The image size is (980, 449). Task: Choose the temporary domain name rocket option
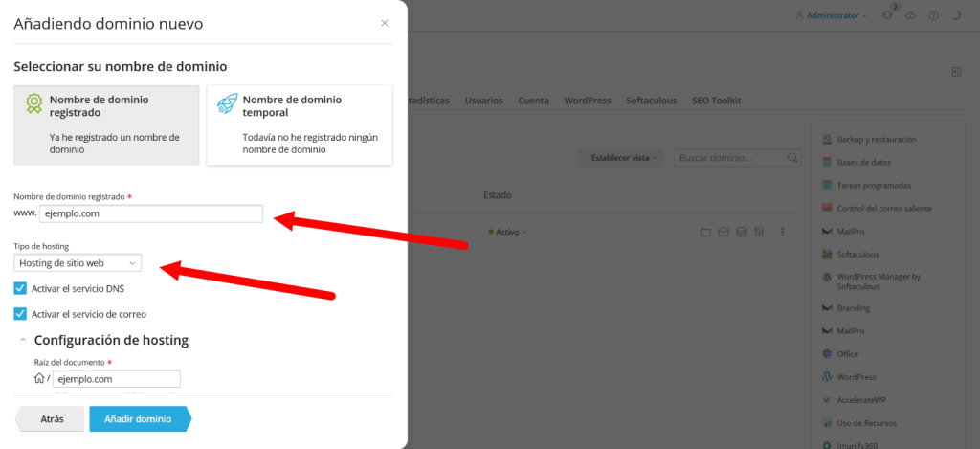click(300, 124)
